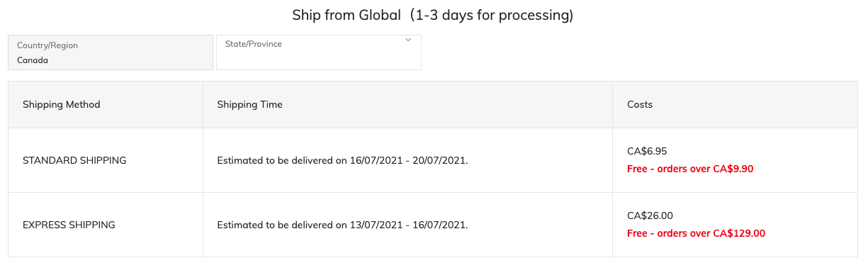Click the Costs column header
Viewport: 868px width, 263px height.
pos(735,104)
